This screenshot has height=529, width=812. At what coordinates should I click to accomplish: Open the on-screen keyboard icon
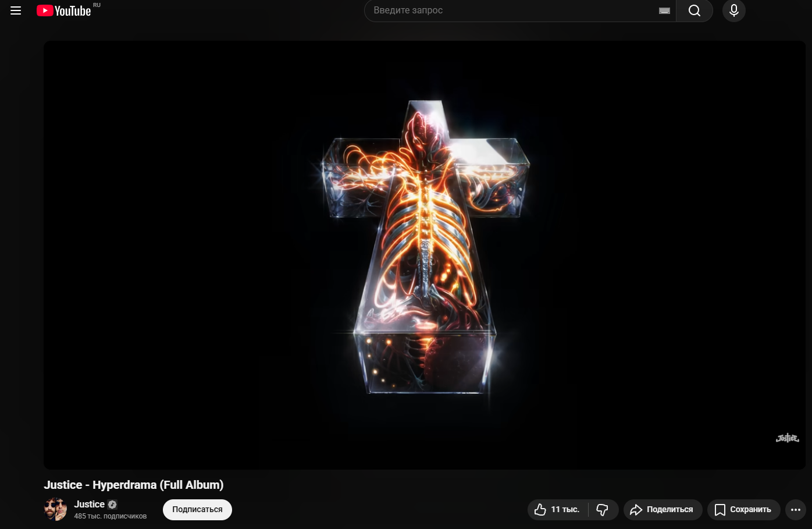coord(664,10)
